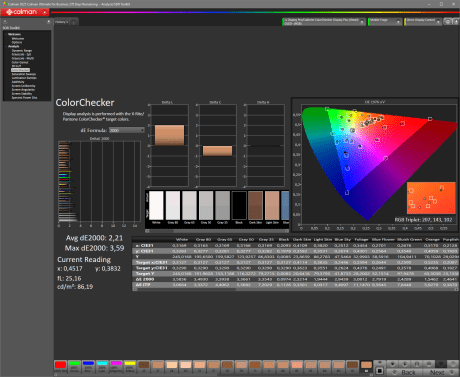Click the loop reading icon after play
The height and width of the screenshot is (377, 460).
417,364
